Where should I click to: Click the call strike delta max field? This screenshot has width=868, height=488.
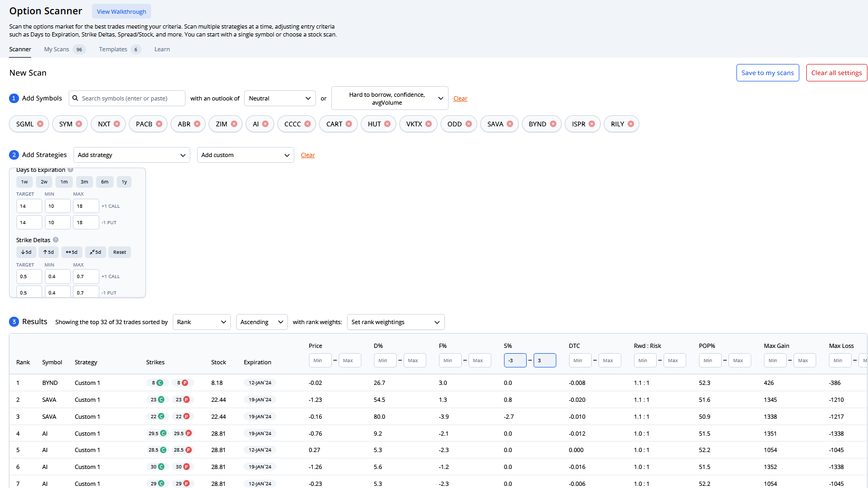click(86, 277)
